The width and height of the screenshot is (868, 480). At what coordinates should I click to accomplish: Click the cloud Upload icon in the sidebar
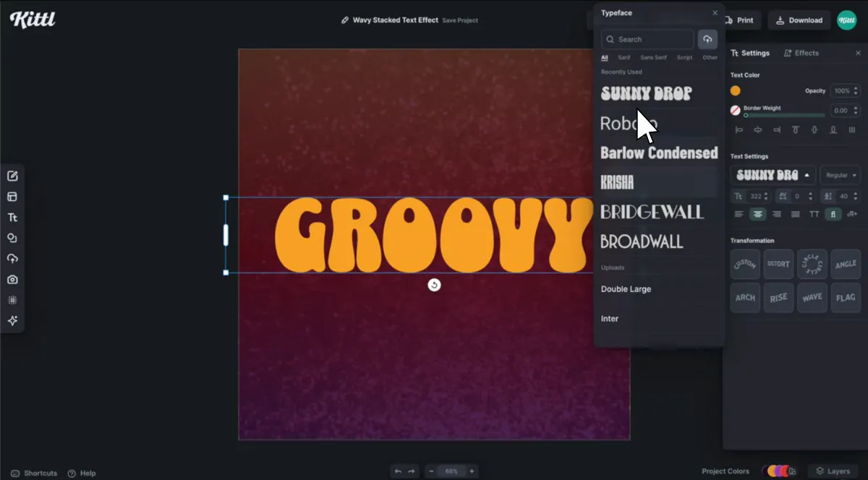coord(13,258)
